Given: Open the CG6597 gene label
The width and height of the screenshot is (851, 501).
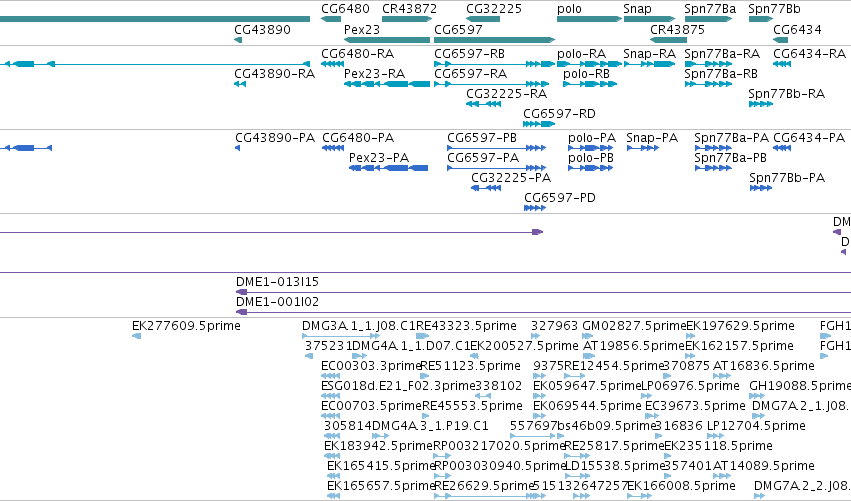Looking at the screenshot, I should coord(458,29).
